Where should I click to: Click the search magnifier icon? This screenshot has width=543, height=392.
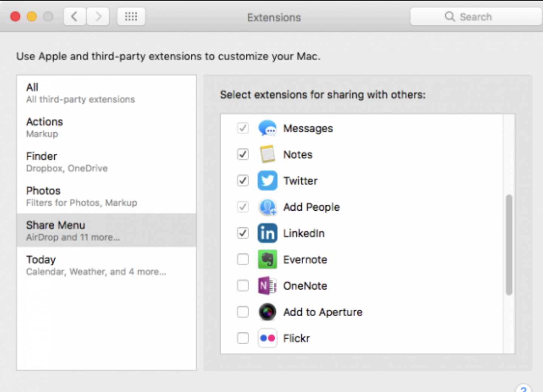(449, 17)
